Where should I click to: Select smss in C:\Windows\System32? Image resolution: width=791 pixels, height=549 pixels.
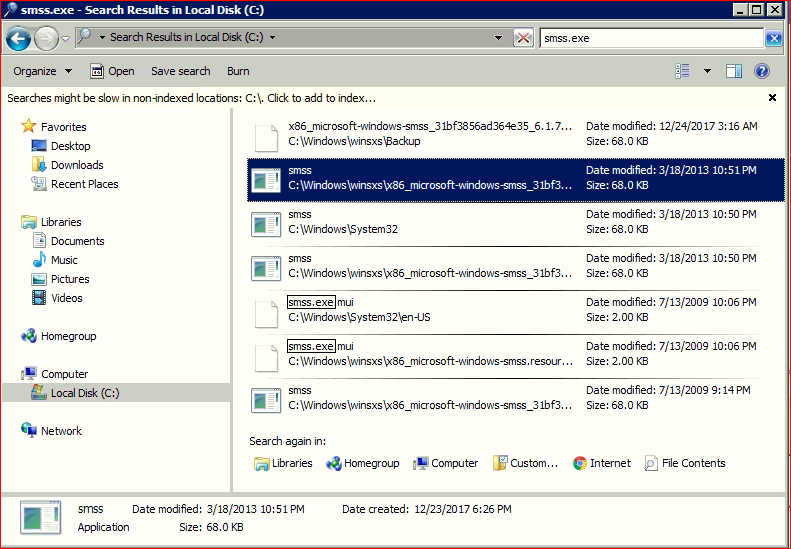click(x=516, y=224)
